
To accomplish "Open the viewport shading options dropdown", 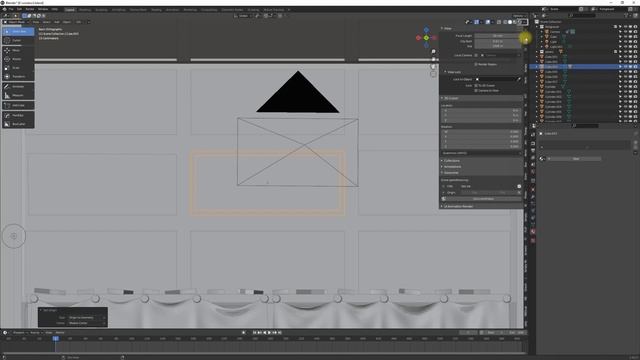I will pos(524,22).
